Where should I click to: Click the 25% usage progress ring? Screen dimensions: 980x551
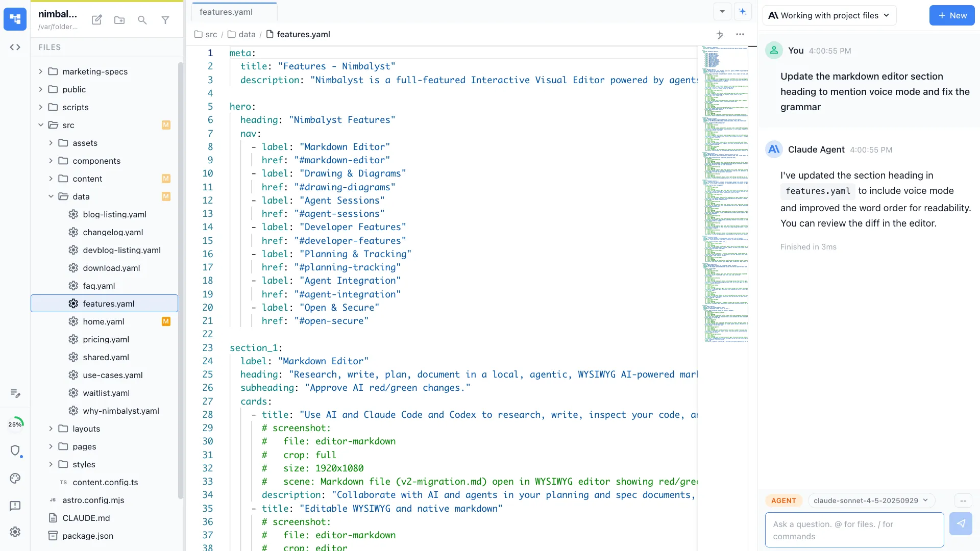[x=16, y=423]
